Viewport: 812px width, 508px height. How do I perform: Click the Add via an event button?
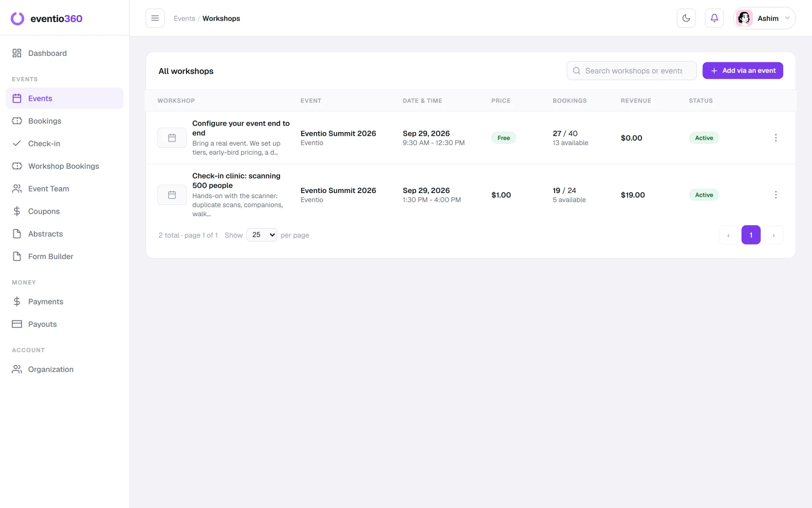[x=743, y=71]
